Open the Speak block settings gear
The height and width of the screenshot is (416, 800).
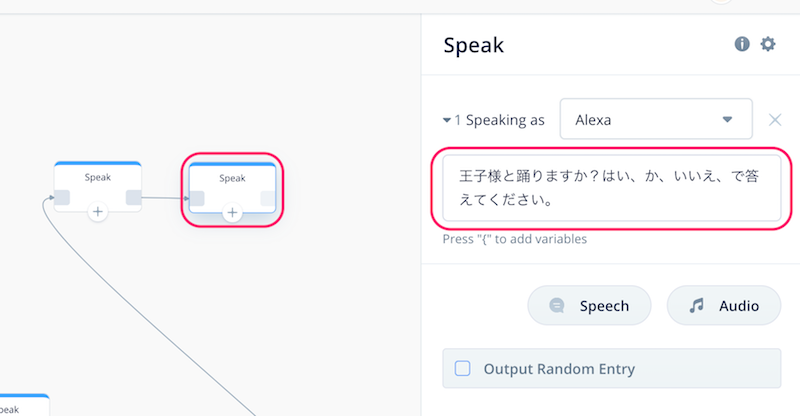pos(768,44)
